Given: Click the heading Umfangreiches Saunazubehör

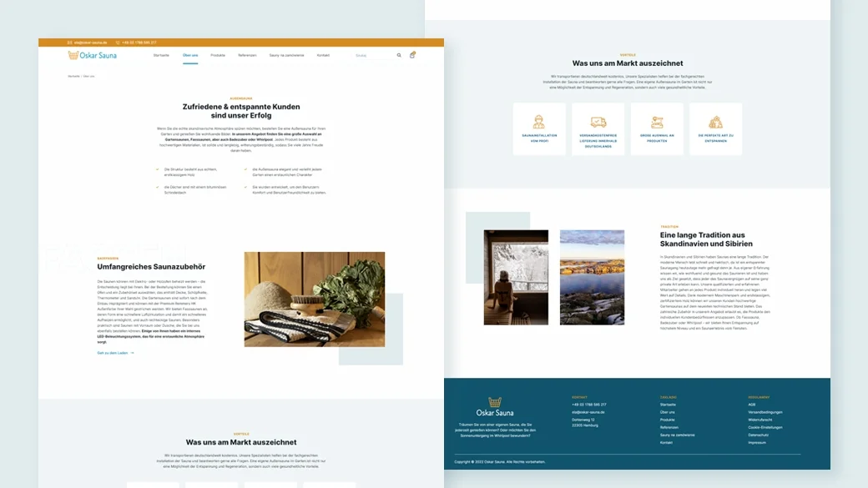Looking at the screenshot, I should pos(151,267).
